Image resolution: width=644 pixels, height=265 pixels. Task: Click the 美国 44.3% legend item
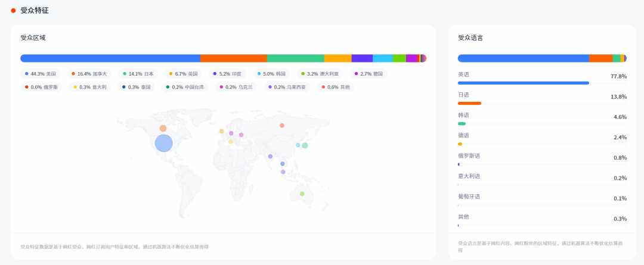pos(41,74)
